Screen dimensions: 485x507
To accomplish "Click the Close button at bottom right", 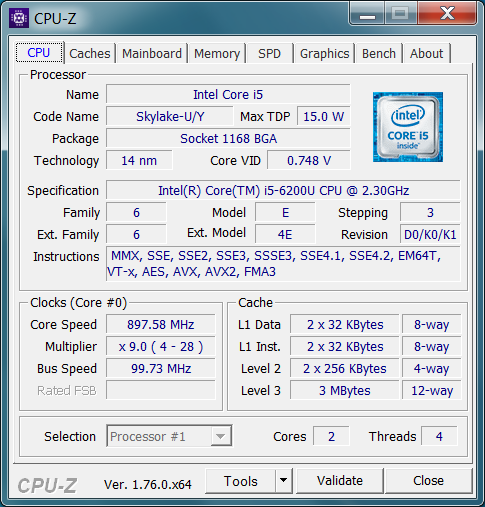I will pos(429,481).
